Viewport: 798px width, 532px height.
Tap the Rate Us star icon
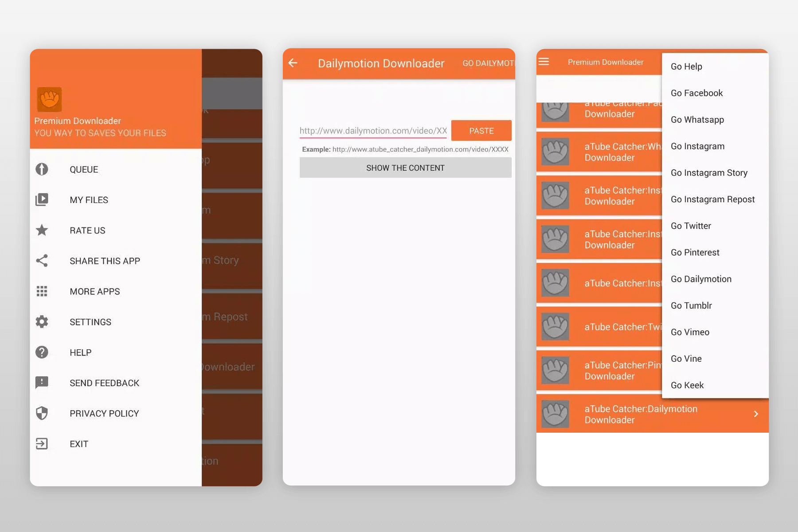(x=42, y=230)
